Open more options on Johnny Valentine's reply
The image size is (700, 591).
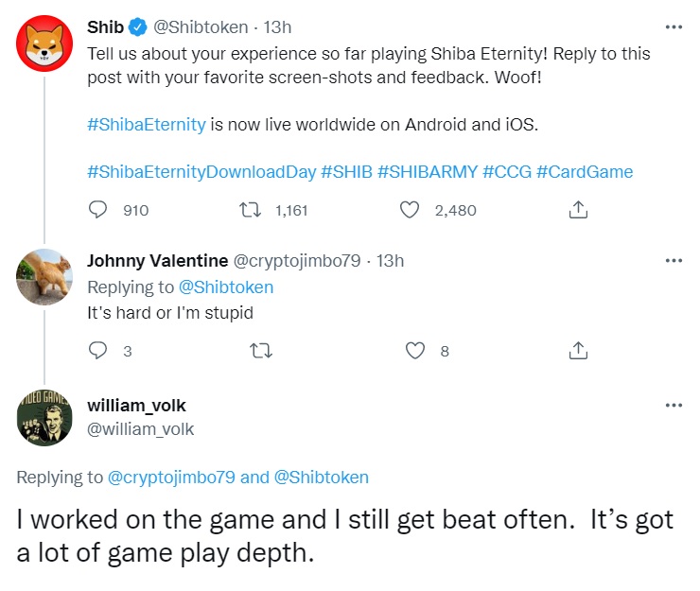point(673,261)
